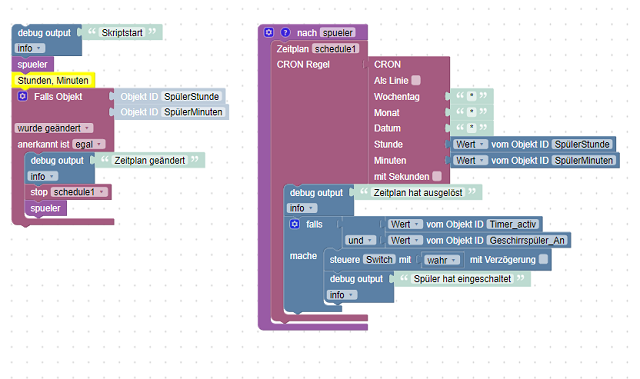This screenshot has height=379, width=640.
Task: Click the 'Skriptstart' text field
Action: point(122,33)
